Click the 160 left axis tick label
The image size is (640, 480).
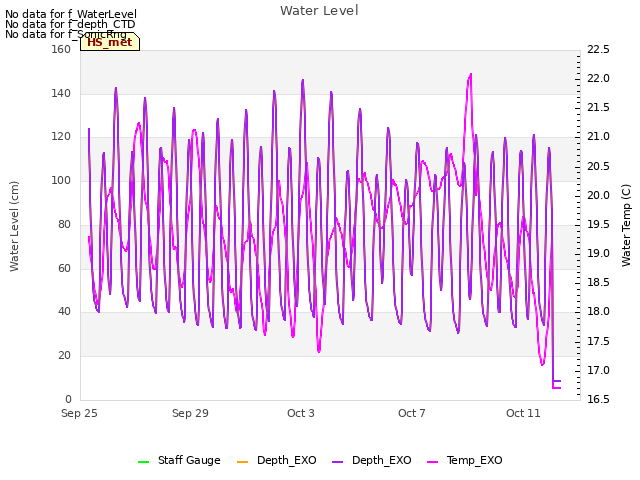61,49
